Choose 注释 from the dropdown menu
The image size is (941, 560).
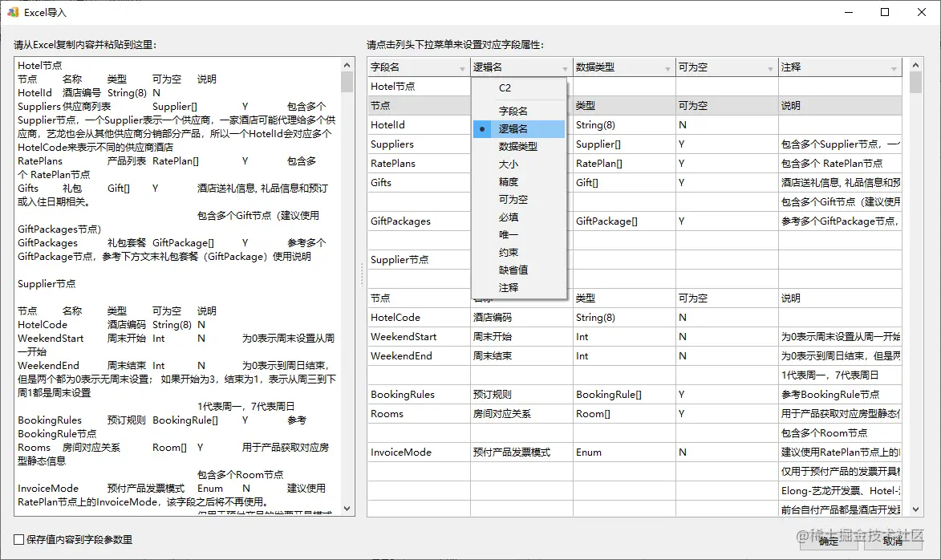519,288
